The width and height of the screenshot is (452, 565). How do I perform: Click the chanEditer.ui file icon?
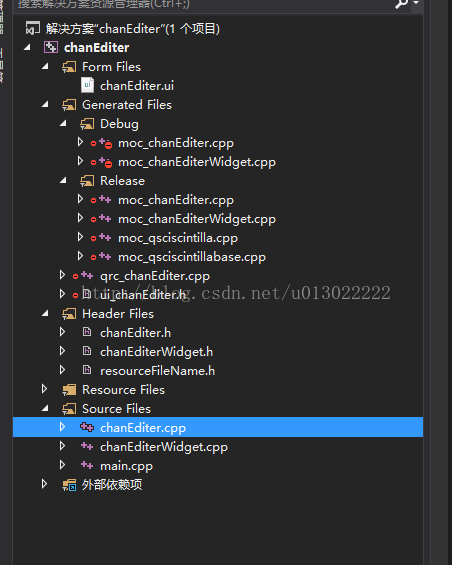[87, 85]
